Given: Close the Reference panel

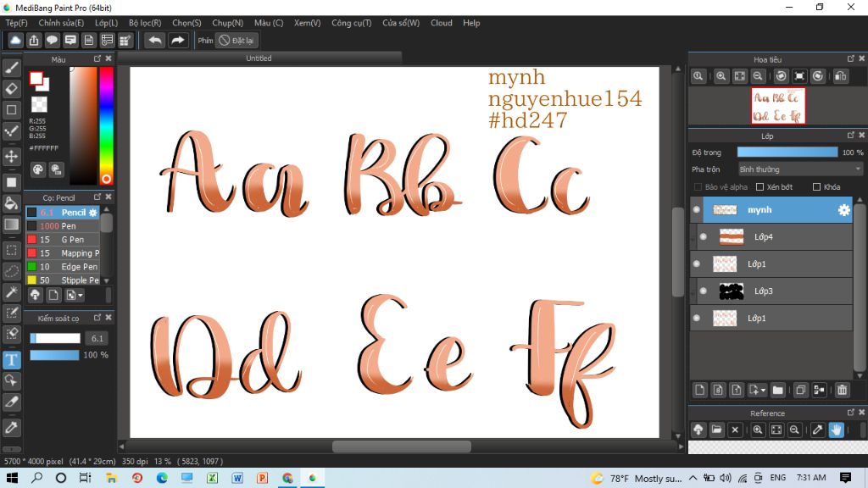Looking at the screenshot, I should pos(861,413).
